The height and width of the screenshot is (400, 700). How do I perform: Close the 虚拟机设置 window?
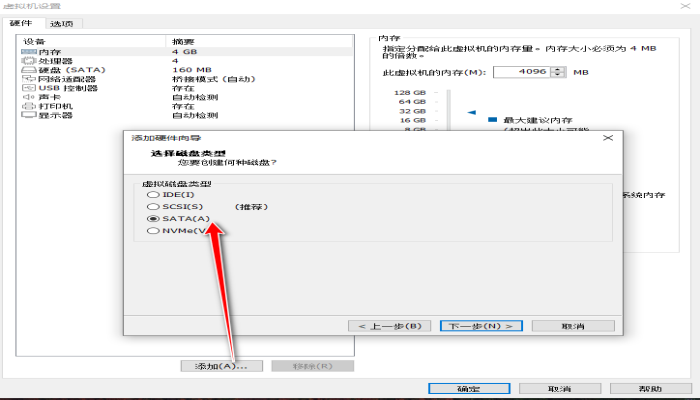tap(685, 6)
